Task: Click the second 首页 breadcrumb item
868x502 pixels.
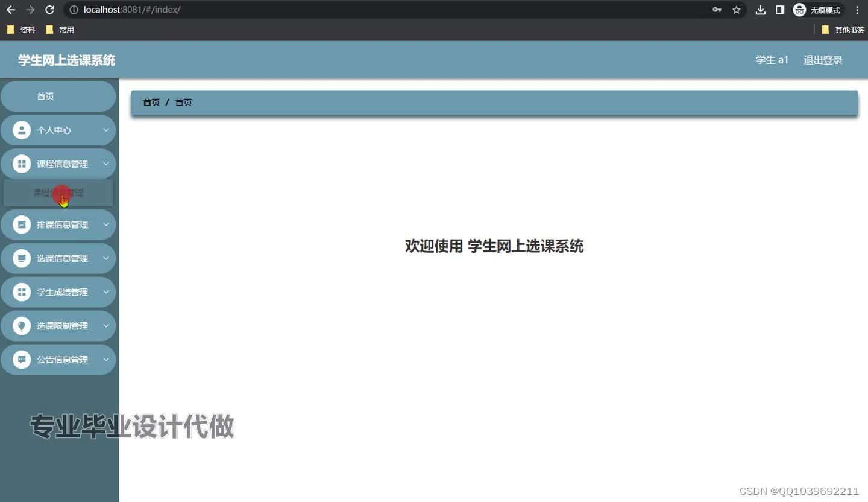Action: [x=183, y=103]
